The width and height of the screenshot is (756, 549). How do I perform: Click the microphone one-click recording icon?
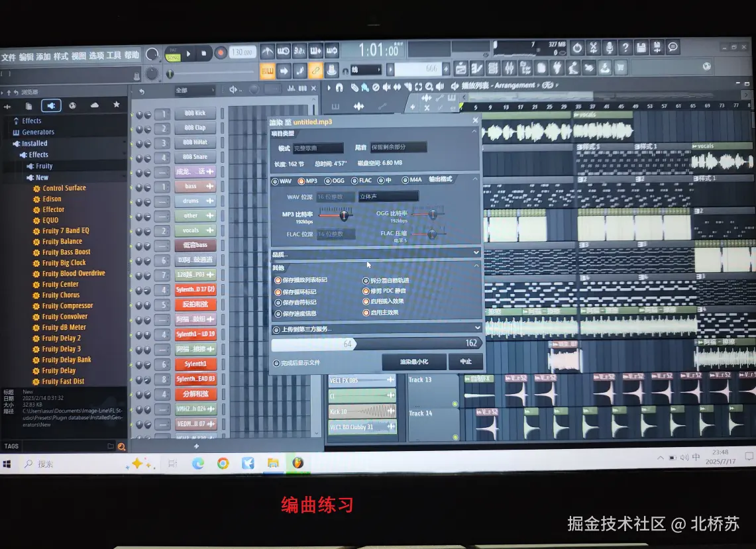[610, 48]
